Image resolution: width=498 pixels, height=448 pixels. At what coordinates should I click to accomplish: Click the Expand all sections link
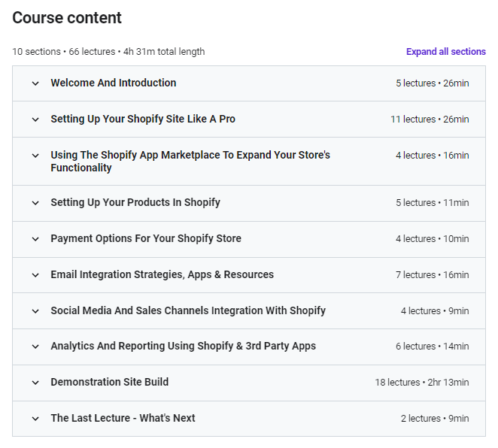[x=445, y=51]
